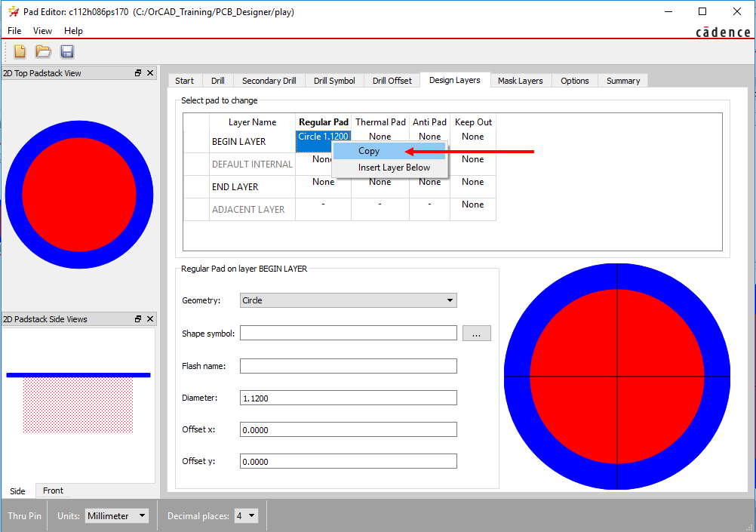Viewport: 756px width, 532px height.
Task: Select the Side view tab
Action: [18, 491]
